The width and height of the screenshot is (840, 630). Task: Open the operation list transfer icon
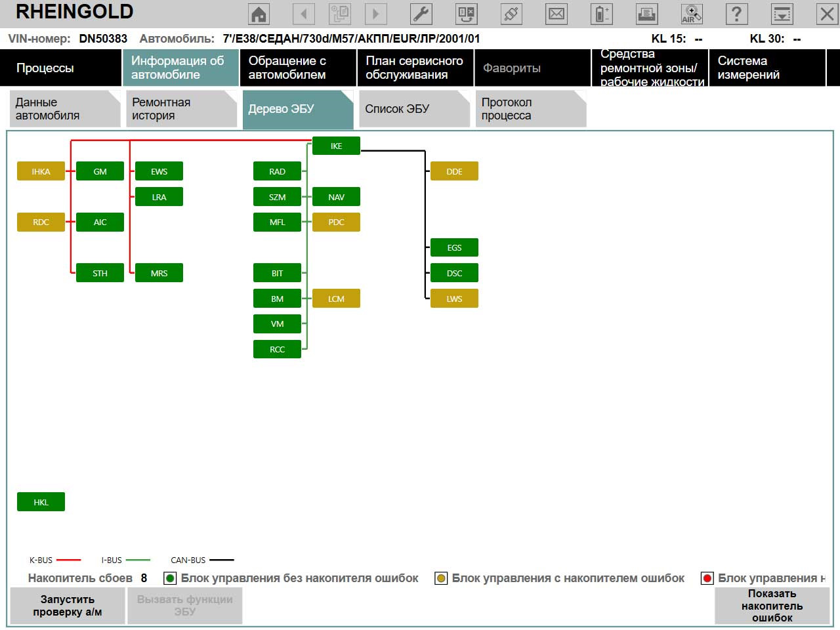[x=467, y=14]
